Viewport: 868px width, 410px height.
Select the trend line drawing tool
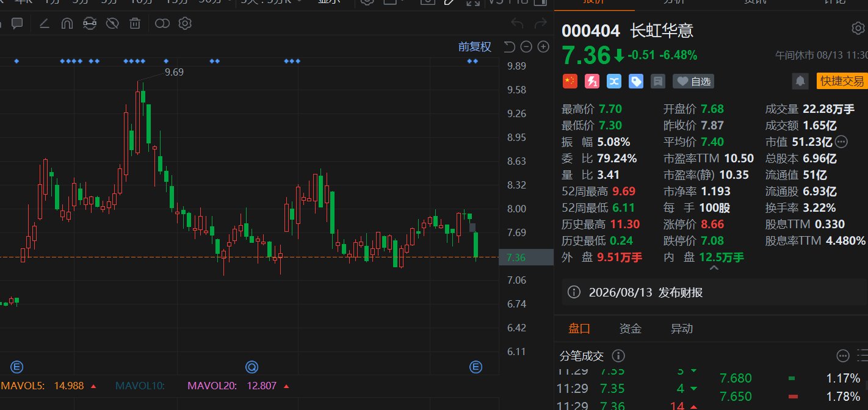(x=44, y=24)
